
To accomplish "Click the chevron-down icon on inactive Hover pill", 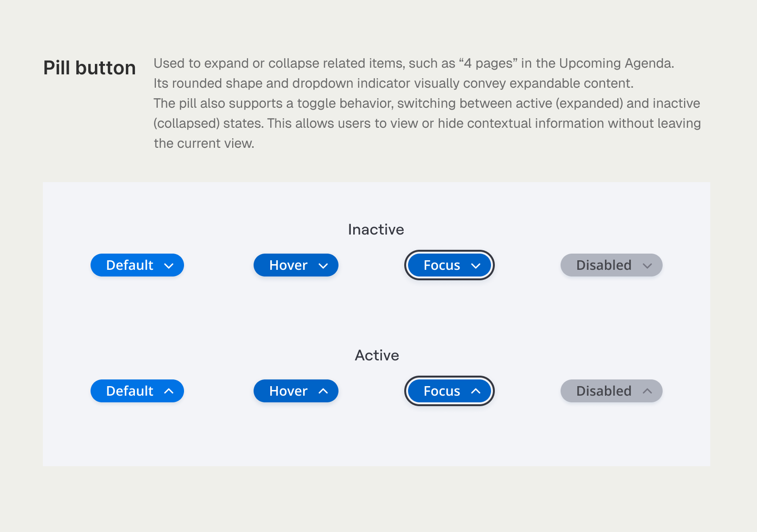I will coord(324,266).
